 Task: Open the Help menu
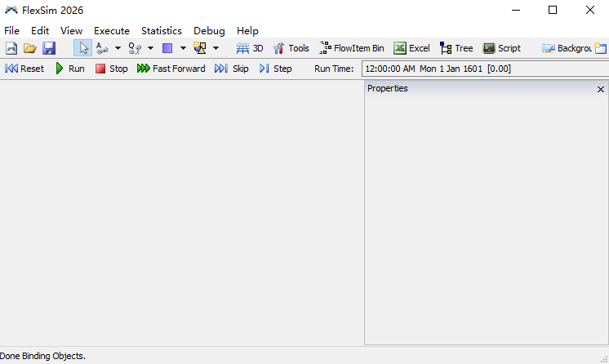coord(247,31)
